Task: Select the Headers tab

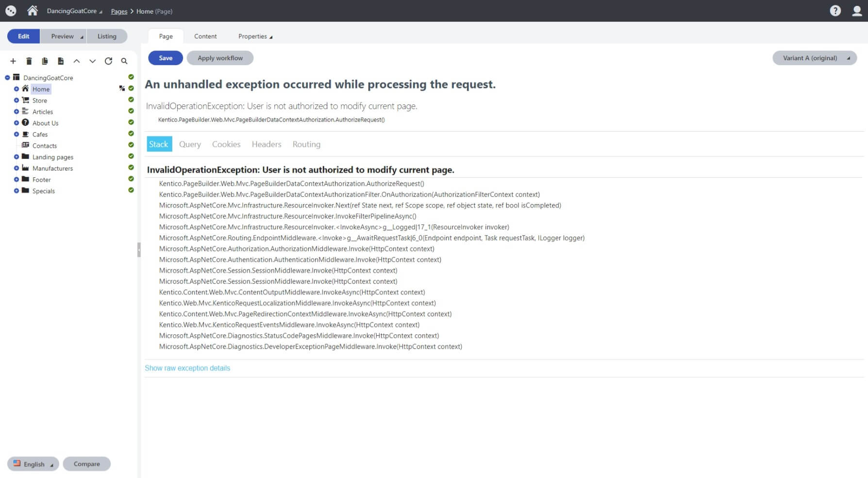Action: click(267, 144)
